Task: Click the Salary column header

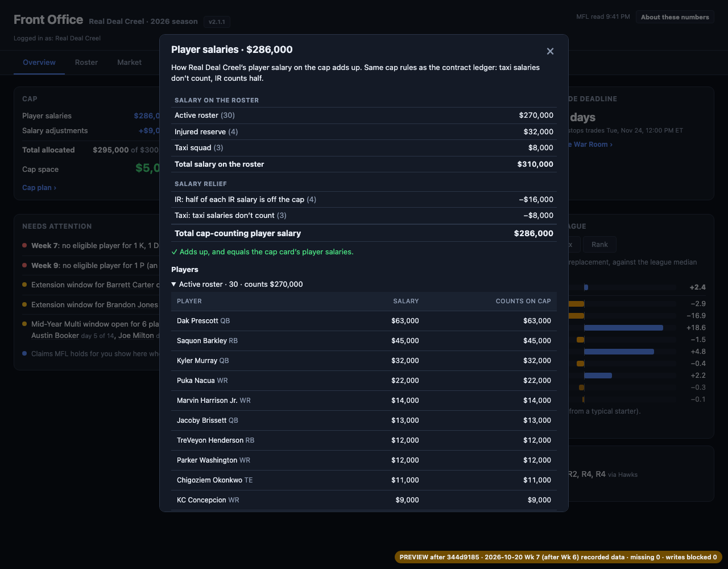Action: (406, 301)
